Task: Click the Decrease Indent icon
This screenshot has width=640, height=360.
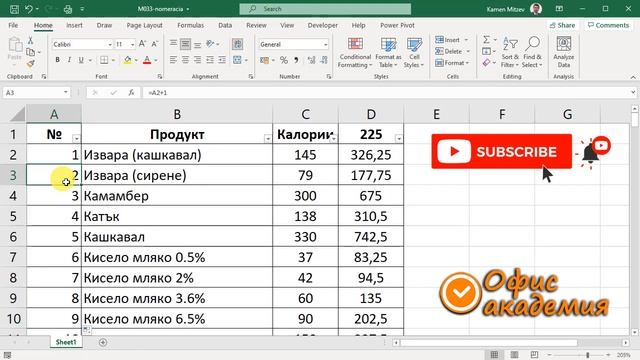Action: (x=210, y=60)
